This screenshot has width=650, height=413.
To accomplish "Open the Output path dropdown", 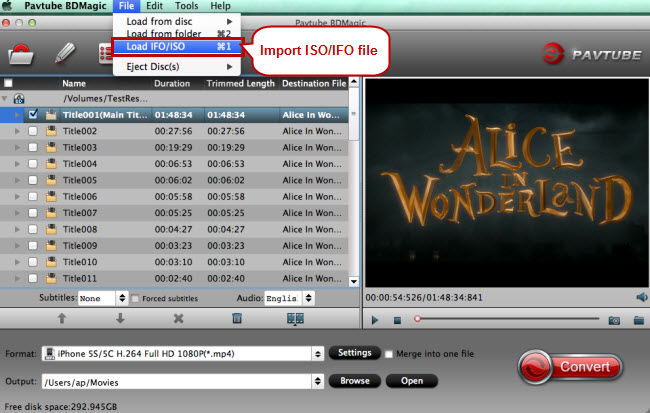I will (x=318, y=381).
